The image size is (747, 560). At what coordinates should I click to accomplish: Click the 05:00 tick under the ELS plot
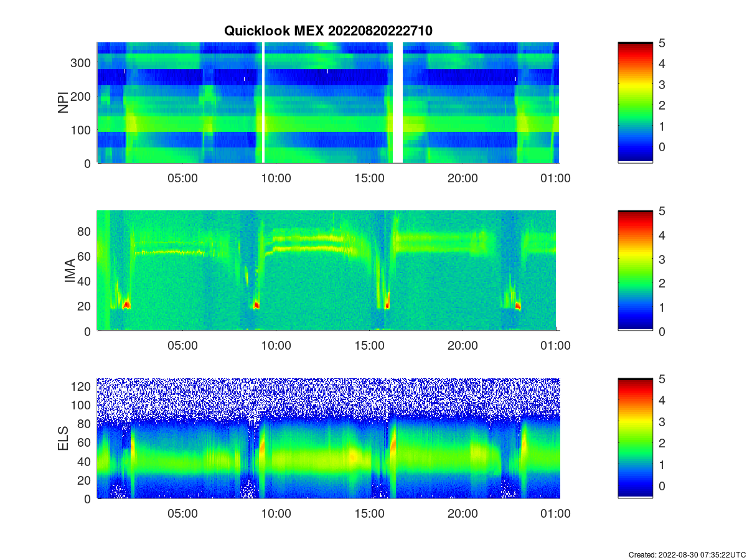coord(182,514)
